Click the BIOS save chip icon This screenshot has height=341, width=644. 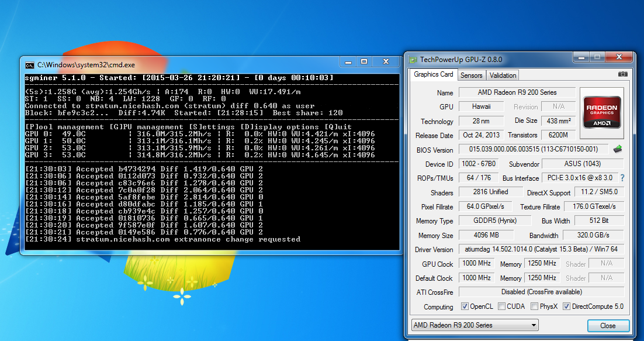[618, 149]
